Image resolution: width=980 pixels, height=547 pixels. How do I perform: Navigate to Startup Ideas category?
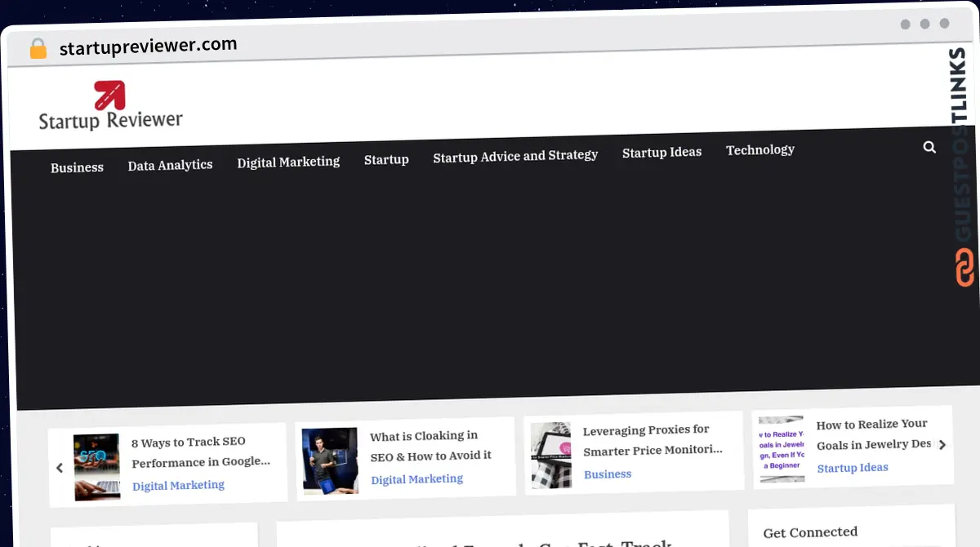pyautogui.click(x=661, y=152)
